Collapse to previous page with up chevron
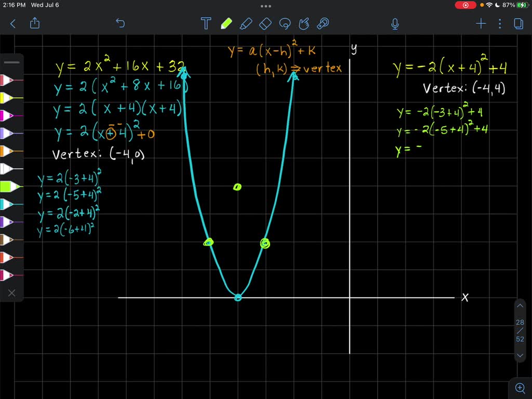Viewport: 532px width, 399px height. pos(520,305)
